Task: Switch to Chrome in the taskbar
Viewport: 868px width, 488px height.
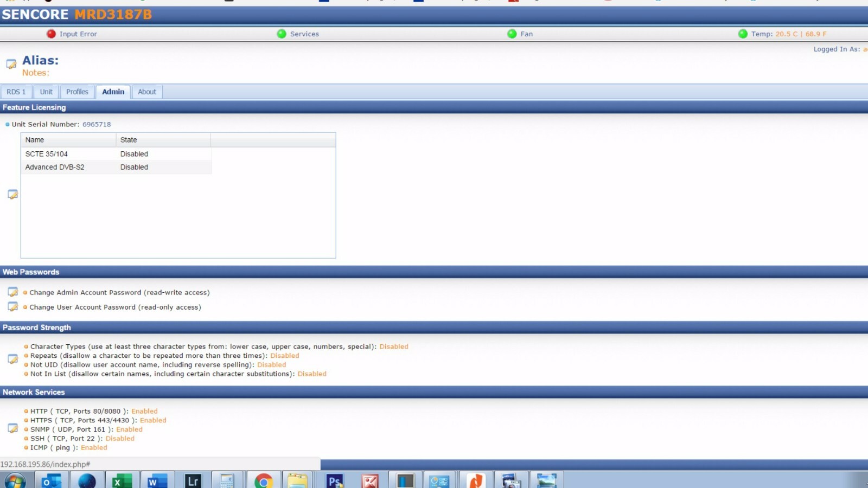Action: [x=263, y=480]
